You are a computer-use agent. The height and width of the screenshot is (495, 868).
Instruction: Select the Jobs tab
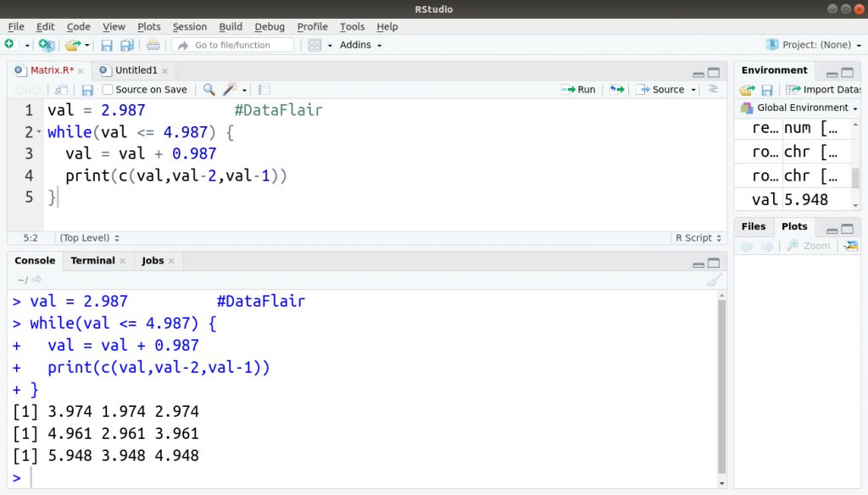pos(153,260)
